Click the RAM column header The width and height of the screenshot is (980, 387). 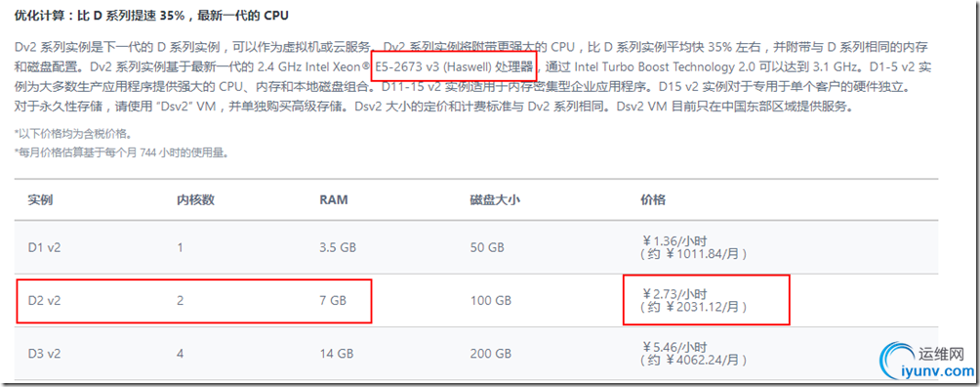pyautogui.click(x=333, y=200)
